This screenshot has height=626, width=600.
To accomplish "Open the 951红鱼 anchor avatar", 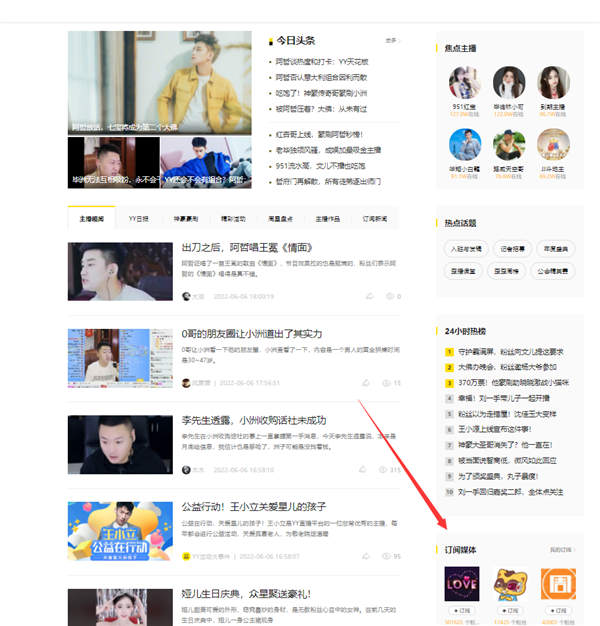I will pos(465,83).
